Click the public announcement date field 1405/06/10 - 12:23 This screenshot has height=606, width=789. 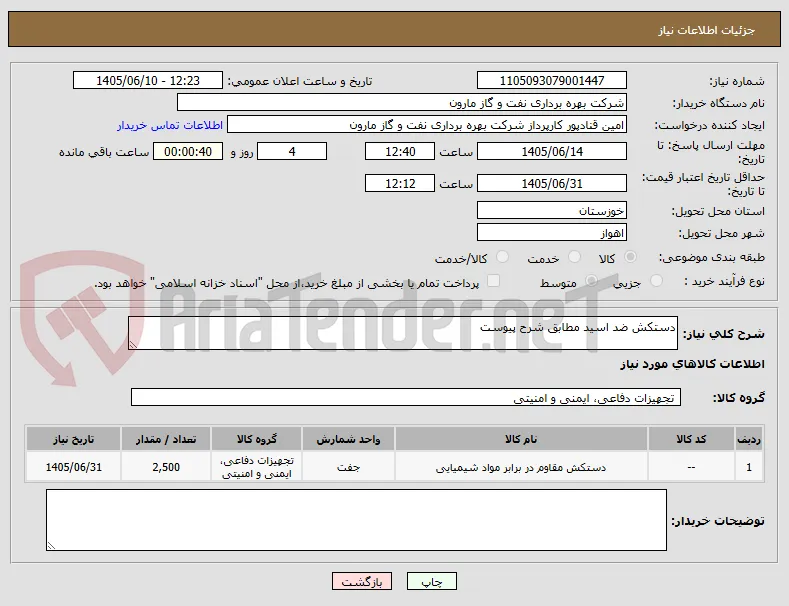147,81
